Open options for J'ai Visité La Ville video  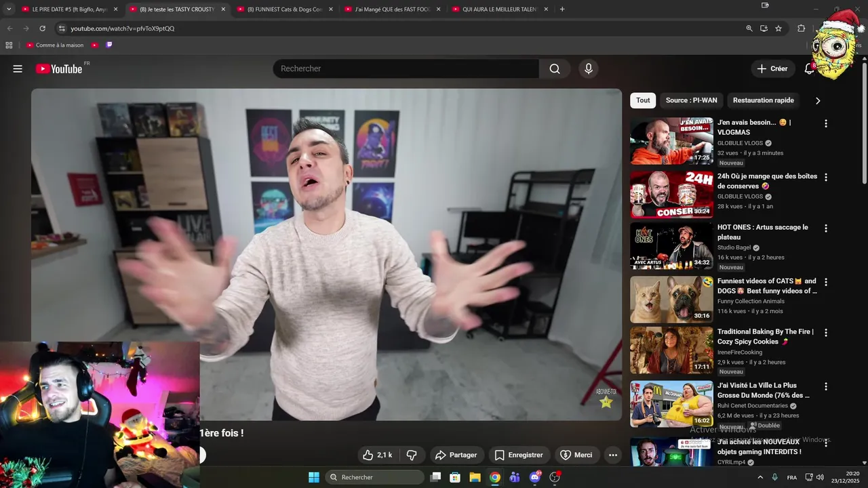[825, 386]
